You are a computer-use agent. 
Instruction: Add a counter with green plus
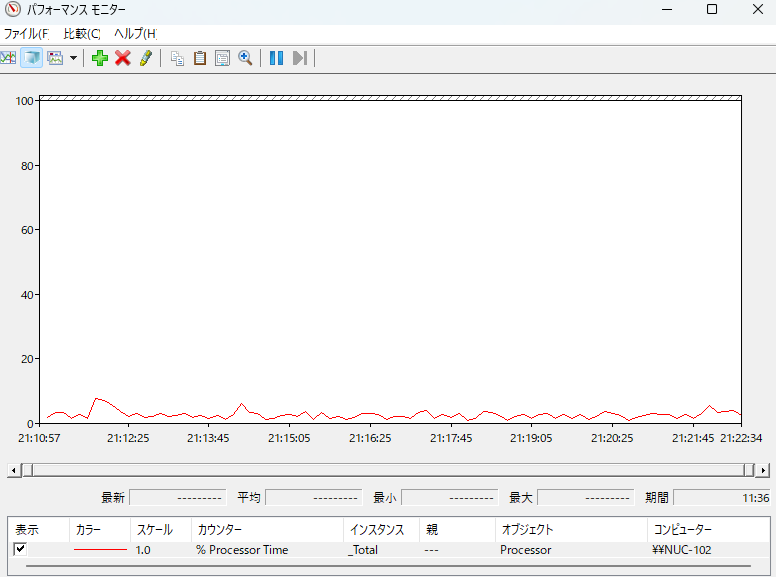tap(99, 58)
